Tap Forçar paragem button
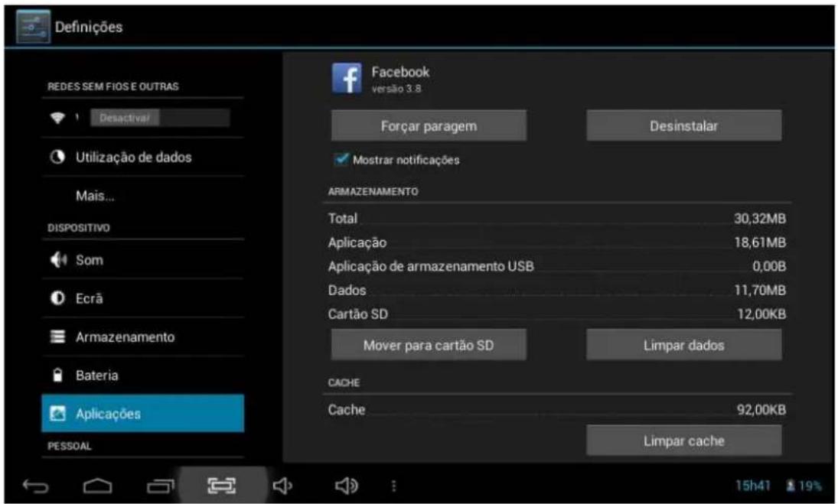Image resolution: width=838 pixels, height=504 pixels. [x=429, y=126]
